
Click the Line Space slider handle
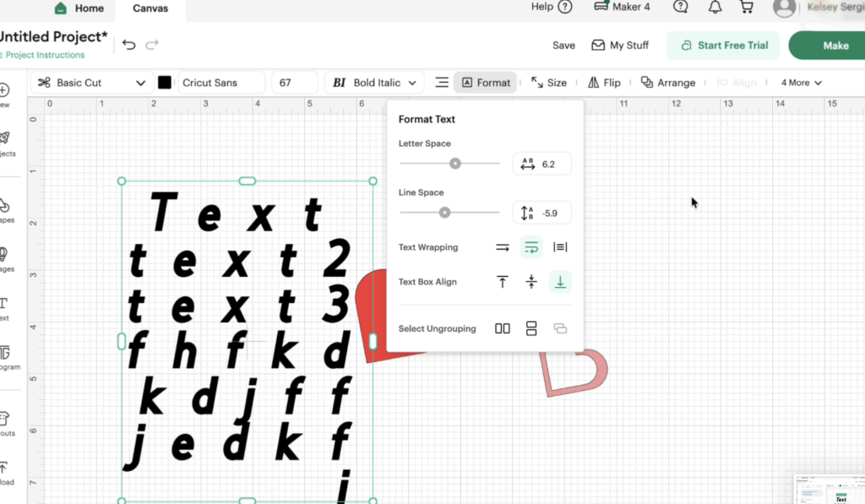click(x=444, y=213)
